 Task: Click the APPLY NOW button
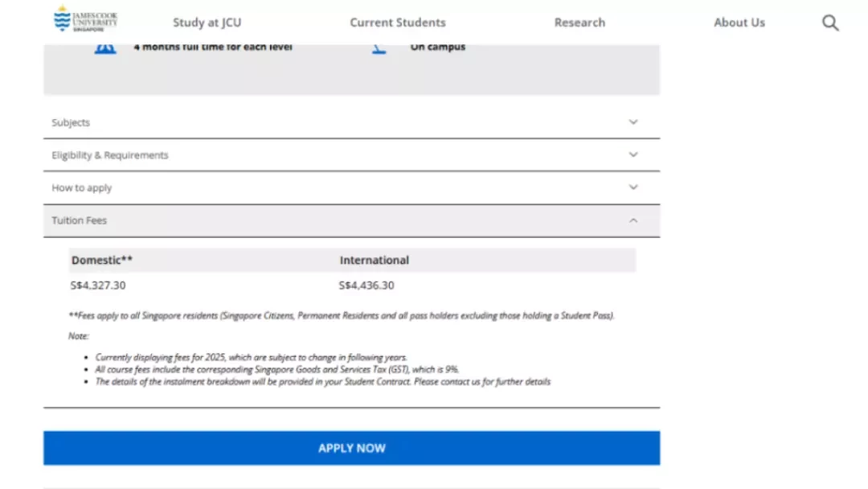click(x=351, y=448)
